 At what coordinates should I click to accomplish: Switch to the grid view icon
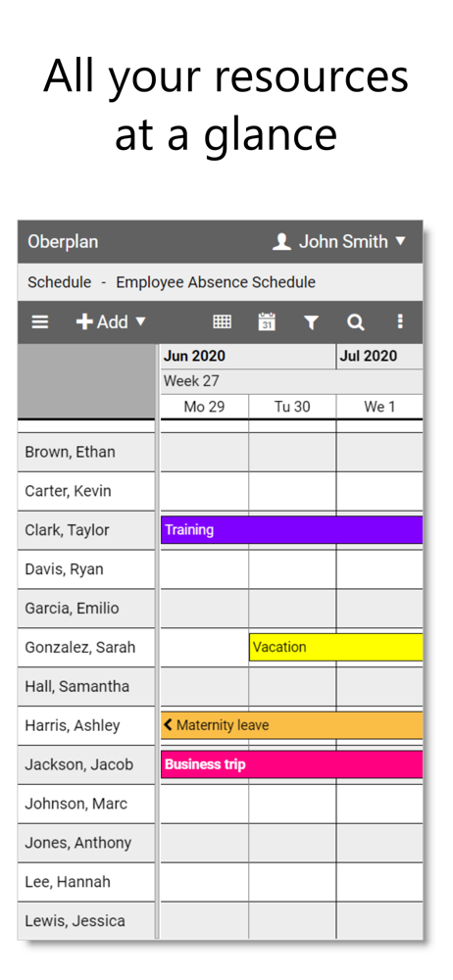pos(223,321)
